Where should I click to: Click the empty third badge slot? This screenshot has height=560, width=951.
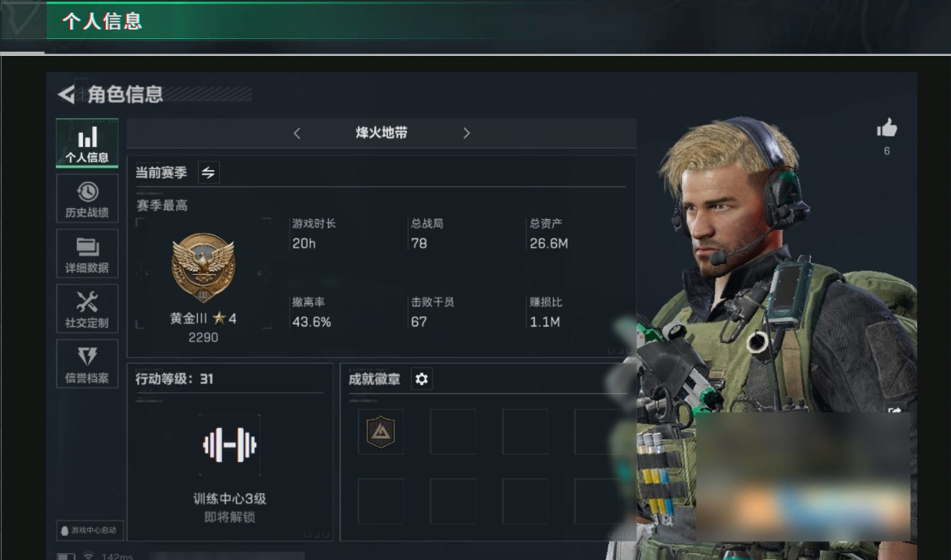(x=525, y=431)
